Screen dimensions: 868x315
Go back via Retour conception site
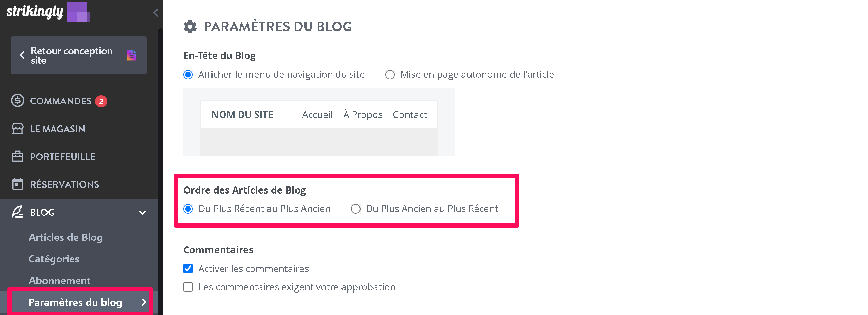[79, 55]
